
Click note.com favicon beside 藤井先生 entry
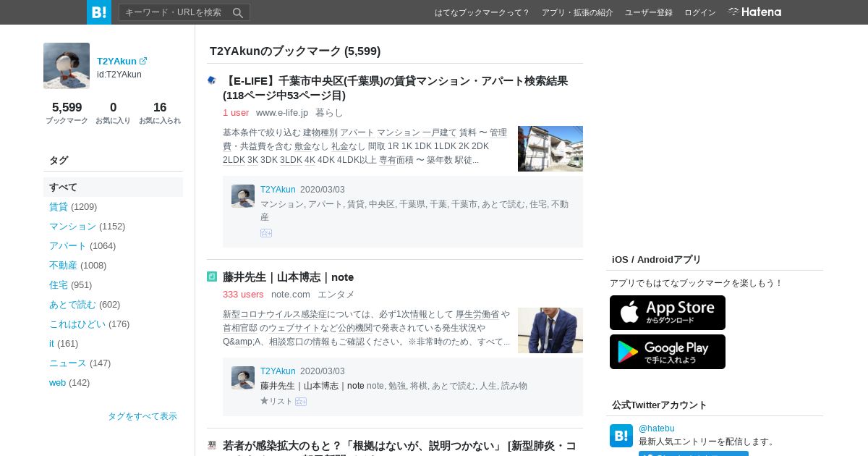tap(212, 276)
